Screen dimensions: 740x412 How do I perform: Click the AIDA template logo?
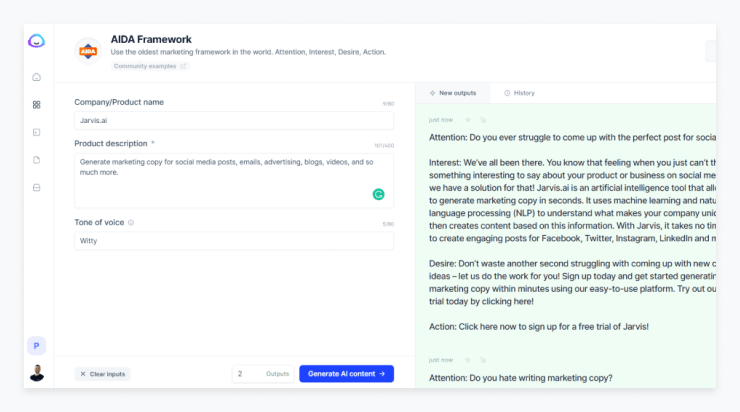(88, 51)
